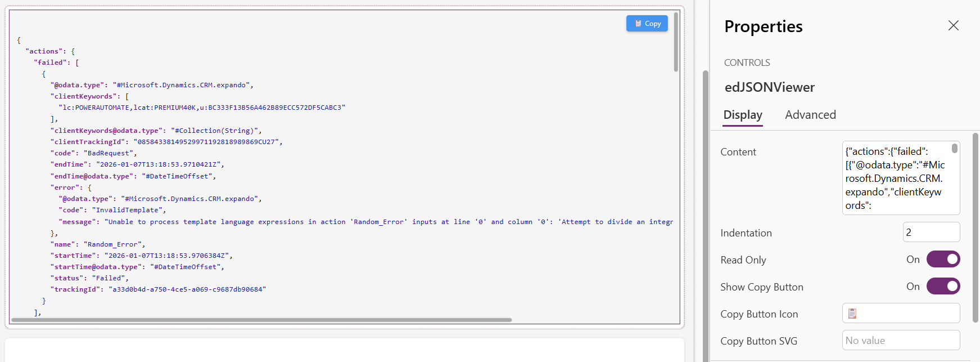Switch to the Advanced tab
Viewport: 980px width, 362px height.
[x=810, y=115]
